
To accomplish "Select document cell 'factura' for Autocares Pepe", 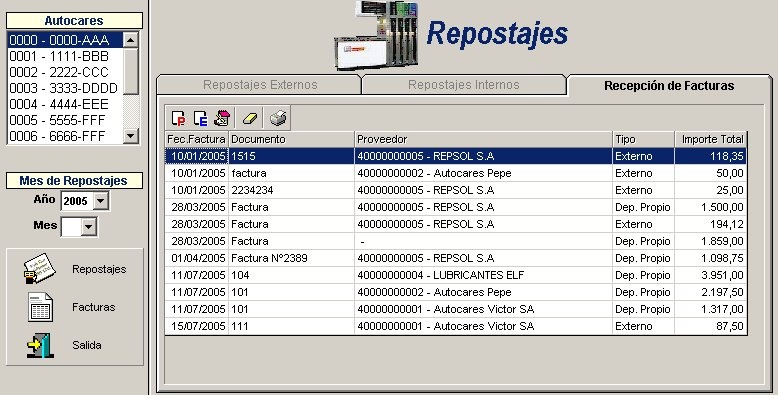I will click(x=291, y=173).
